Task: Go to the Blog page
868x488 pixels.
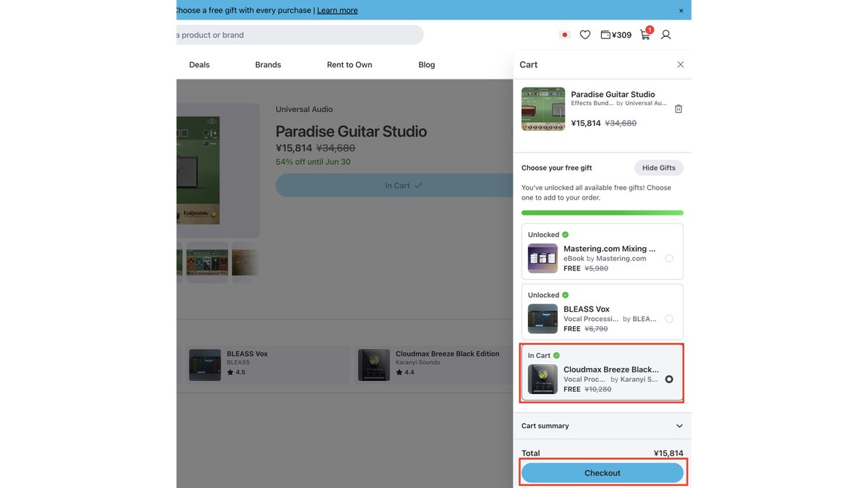Action: coord(427,64)
